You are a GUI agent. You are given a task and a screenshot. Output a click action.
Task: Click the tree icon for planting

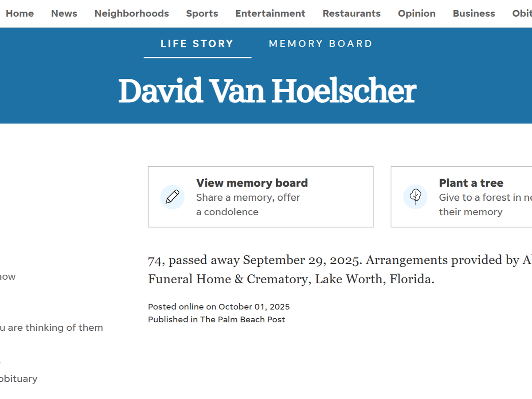415,197
